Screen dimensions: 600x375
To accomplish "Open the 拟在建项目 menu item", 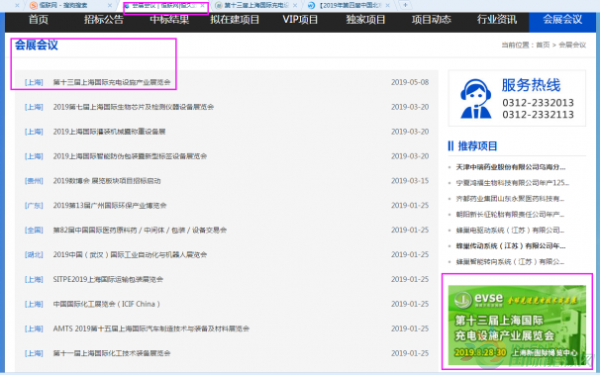I will tap(235, 20).
